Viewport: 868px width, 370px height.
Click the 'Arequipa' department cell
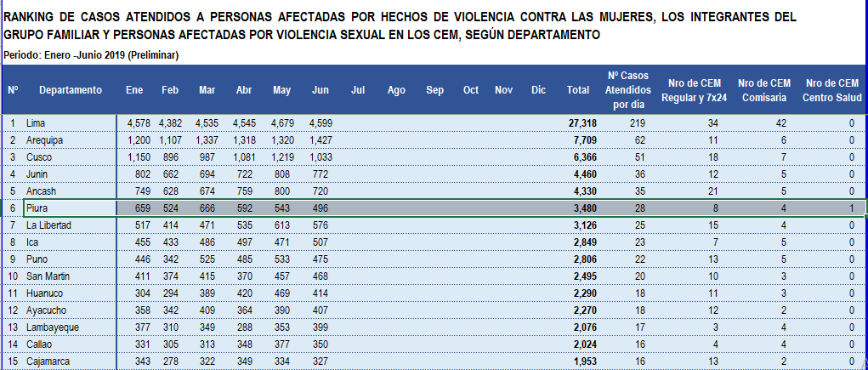coord(45,139)
